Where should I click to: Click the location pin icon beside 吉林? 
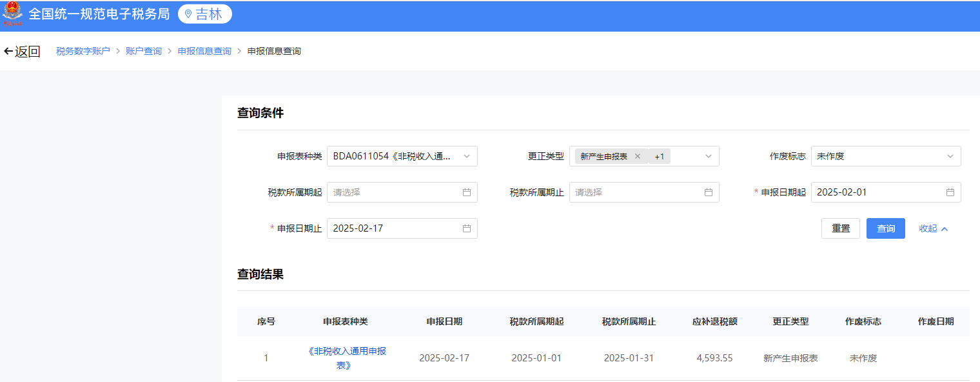click(188, 14)
